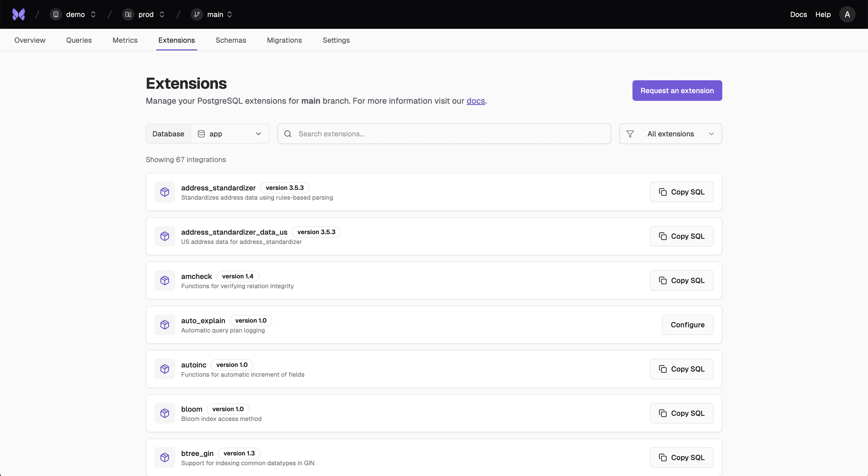868x476 pixels.
Task: Open the docs link in the description
Action: click(x=475, y=101)
